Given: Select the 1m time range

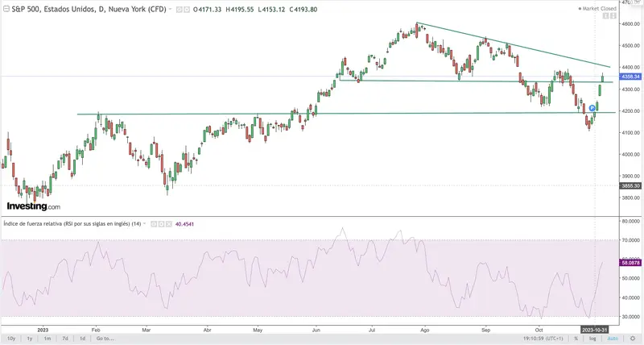Looking at the screenshot, I should (47, 339).
